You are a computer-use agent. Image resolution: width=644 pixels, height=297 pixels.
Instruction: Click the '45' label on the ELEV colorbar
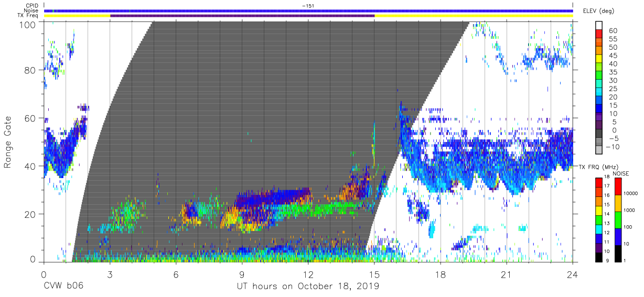(612, 56)
